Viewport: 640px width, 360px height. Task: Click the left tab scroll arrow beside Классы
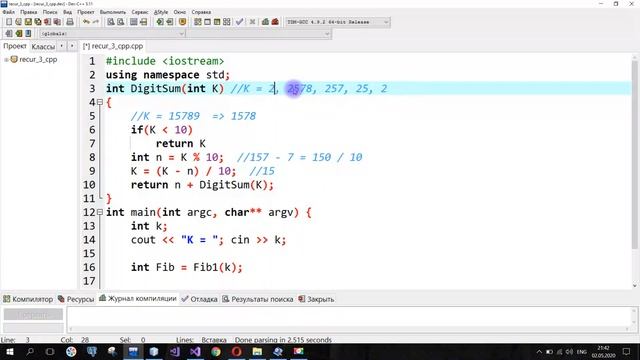pyautogui.click(x=62, y=46)
